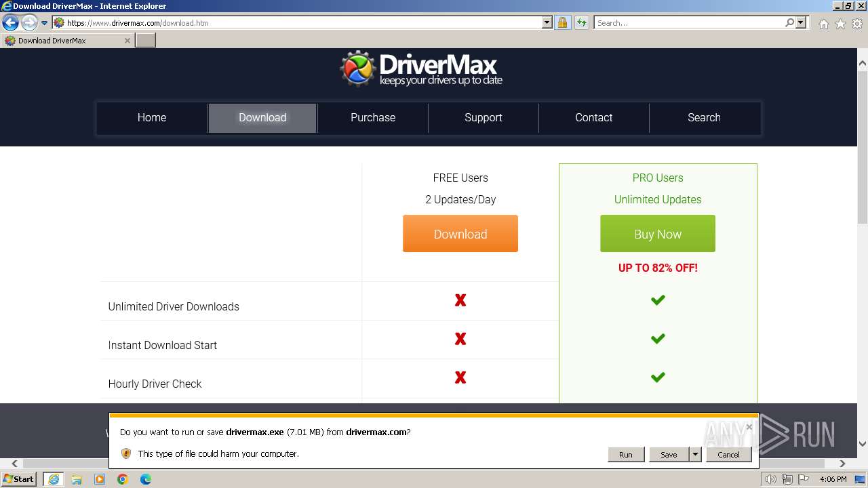Image resolution: width=868 pixels, height=488 pixels.
Task: Click Internet Explorer taskbar icon
Action: click(54, 479)
